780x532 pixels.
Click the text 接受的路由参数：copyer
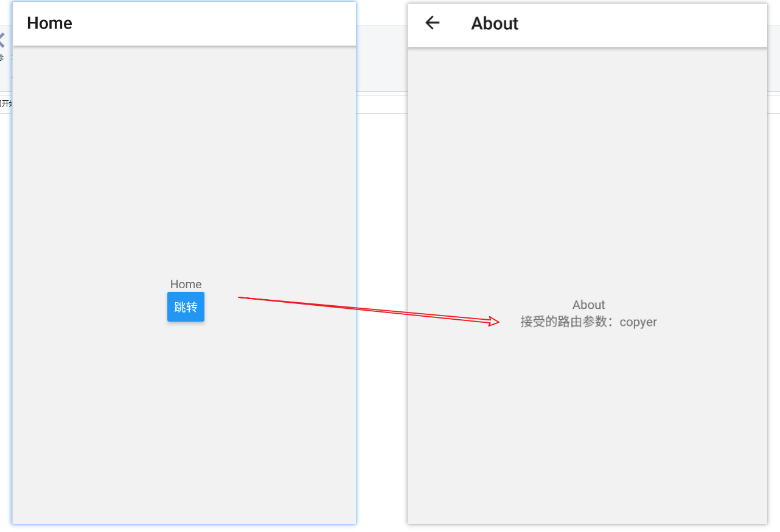pyautogui.click(x=588, y=322)
